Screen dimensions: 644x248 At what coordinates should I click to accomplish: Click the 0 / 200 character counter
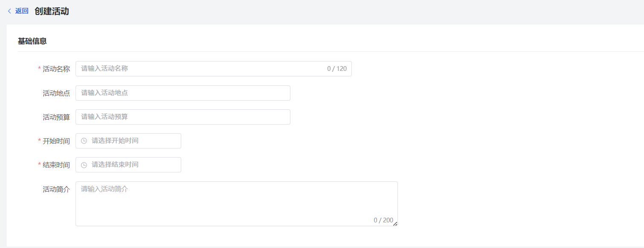pyautogui.click(x=383, y=220)
